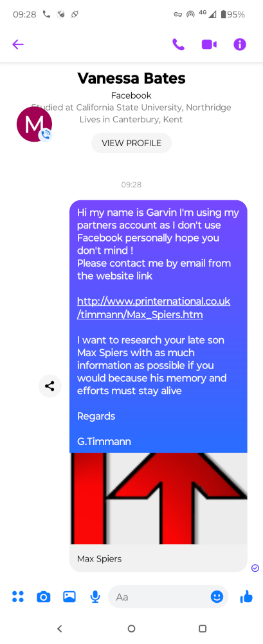Tap the Android back navigation button
Image resolution: width=263 pixels, height=644 pixels.
tap(60, 629)
